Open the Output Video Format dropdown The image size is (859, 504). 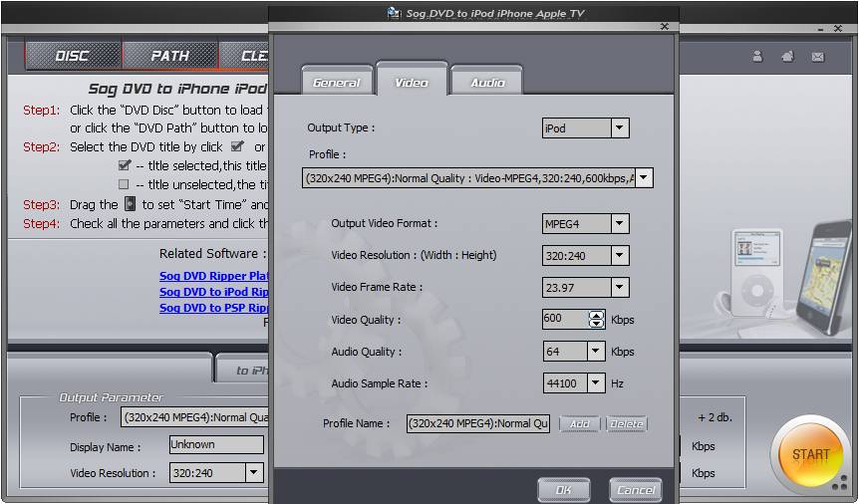pos(620,223)
